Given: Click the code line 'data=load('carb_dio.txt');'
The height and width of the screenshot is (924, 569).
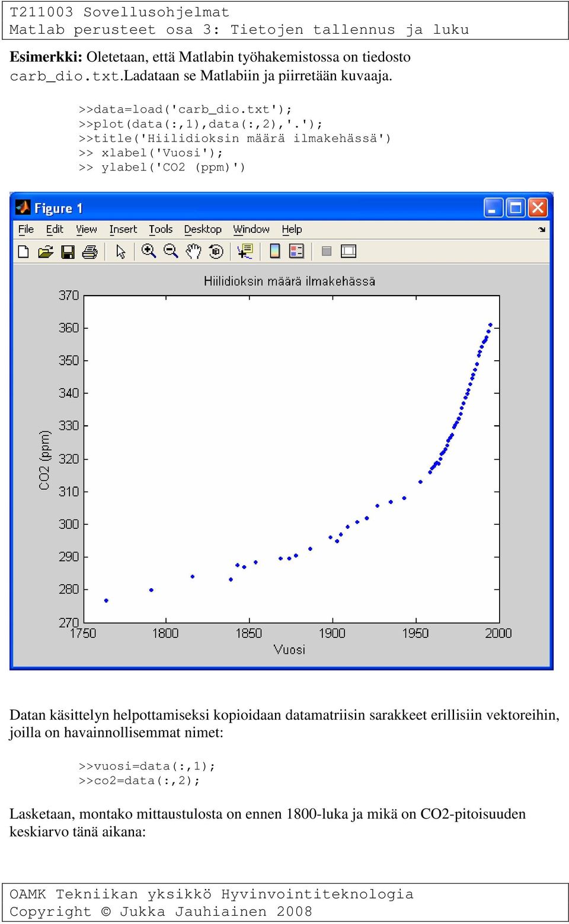Looking at the screenshot, I should (x=185, y=110).
